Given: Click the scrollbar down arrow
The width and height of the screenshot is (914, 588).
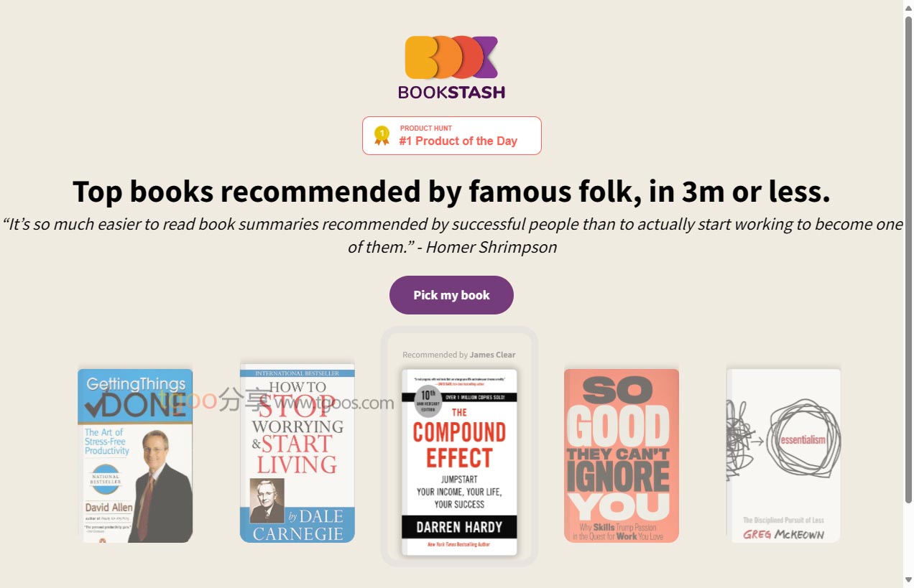Looking at the screenshot, I should (x=908, y=580).
